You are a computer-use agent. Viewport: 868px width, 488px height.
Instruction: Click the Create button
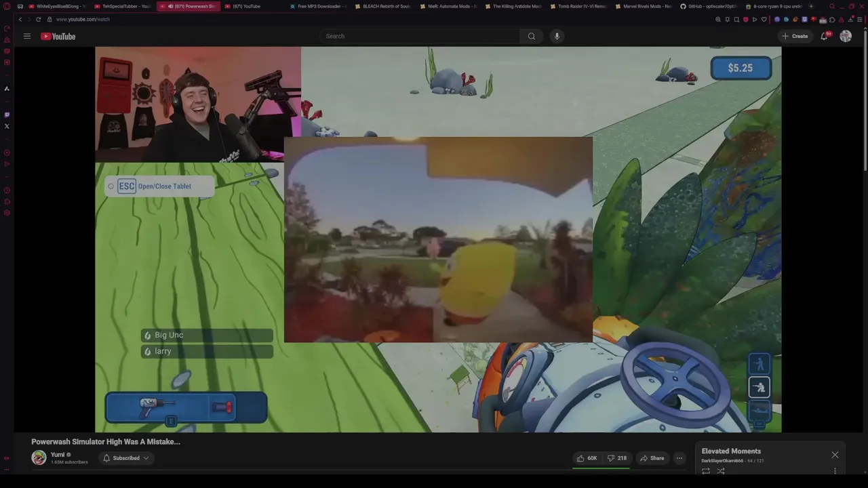(x=795, y=36)
